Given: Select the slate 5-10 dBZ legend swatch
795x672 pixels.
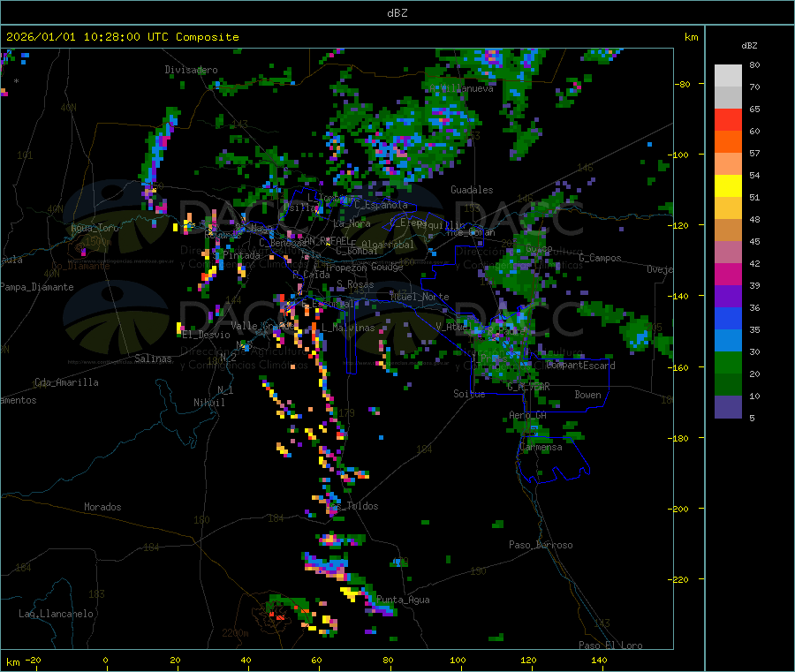Looking at the screenshot, I should pyautogui.click(x=728, y=407).
